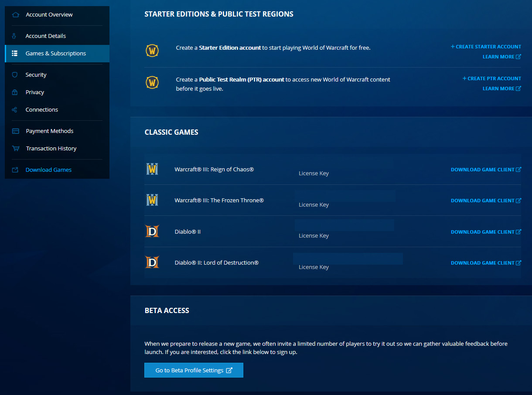
Task: Click Learn More for Starter Edition
Action: 502,57
